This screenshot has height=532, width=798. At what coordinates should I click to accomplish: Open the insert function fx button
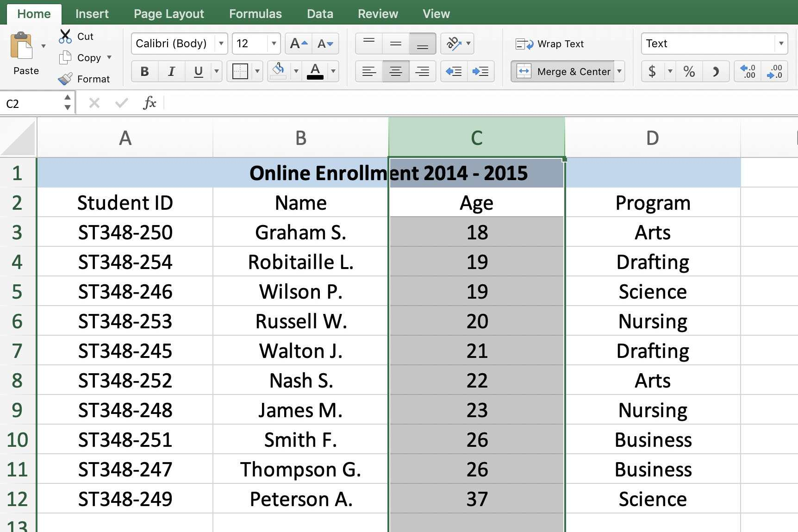click(x=150, y=103)
